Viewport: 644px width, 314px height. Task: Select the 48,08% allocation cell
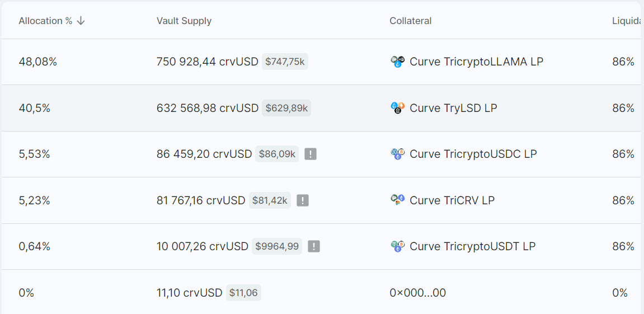click(38, 62)
